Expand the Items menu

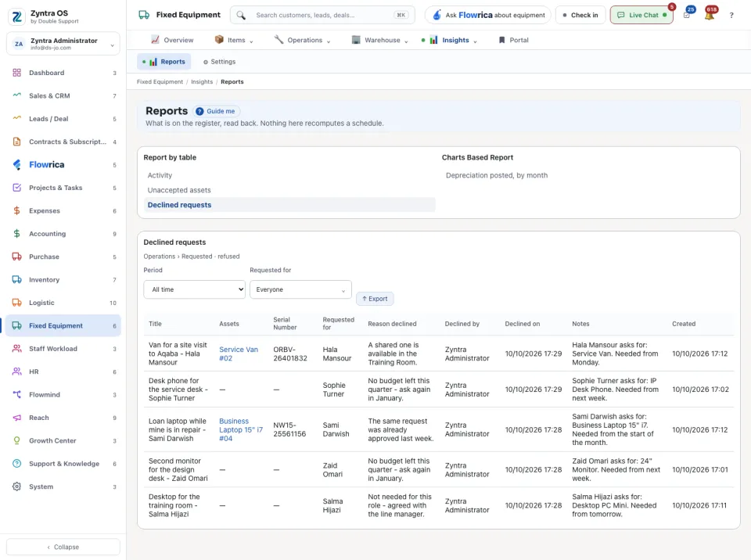coord(234,40)
